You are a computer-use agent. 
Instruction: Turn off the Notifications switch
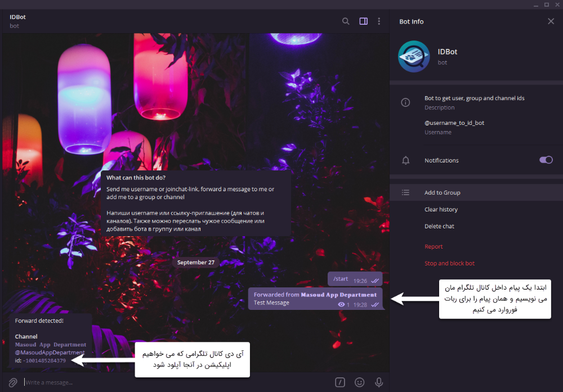[546, 160]
